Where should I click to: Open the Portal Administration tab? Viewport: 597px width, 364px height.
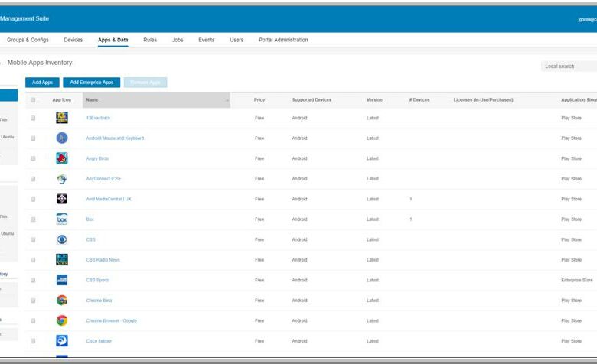(x=283, y=40)
